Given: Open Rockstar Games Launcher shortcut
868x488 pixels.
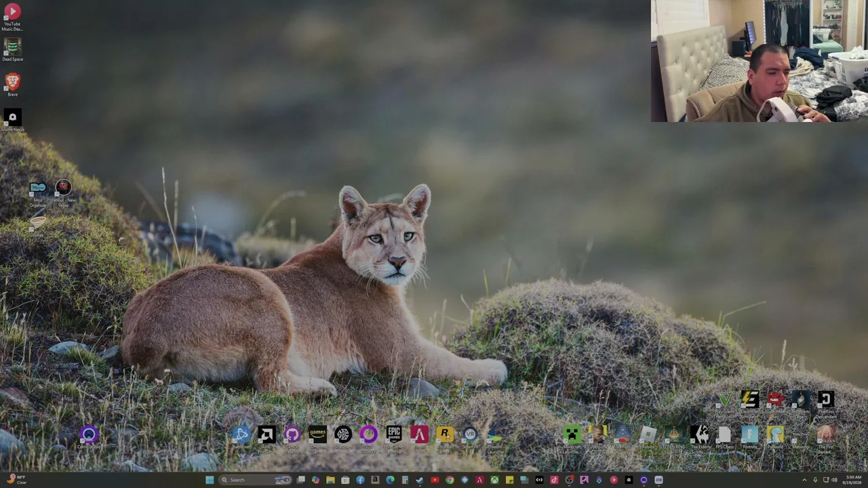Looking at the screenshot, I should coord(445,439).
